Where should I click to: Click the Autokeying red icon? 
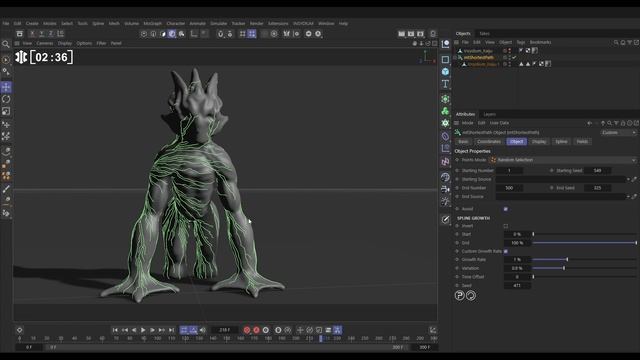coord(256,330)
